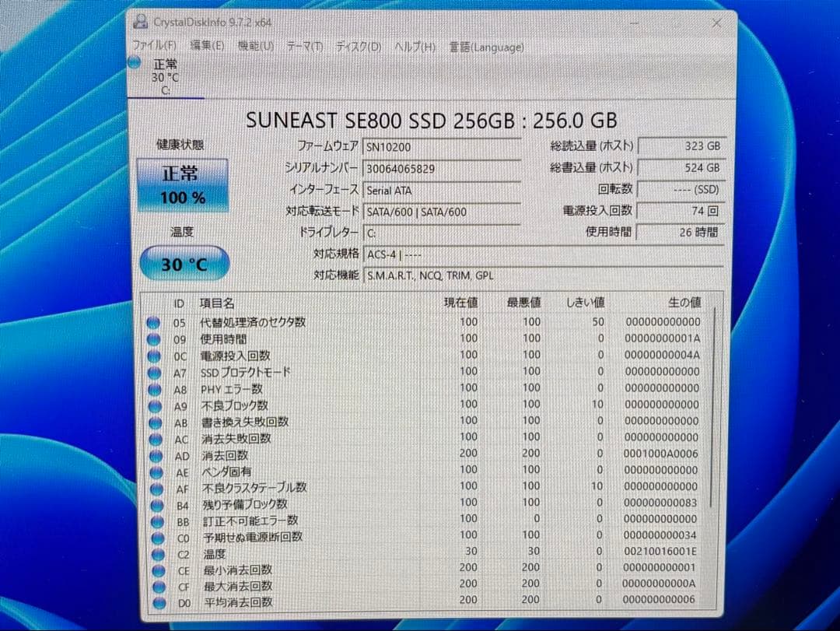
Task: Click the status icon beside 平均消去回数
Action: [153, 602]
